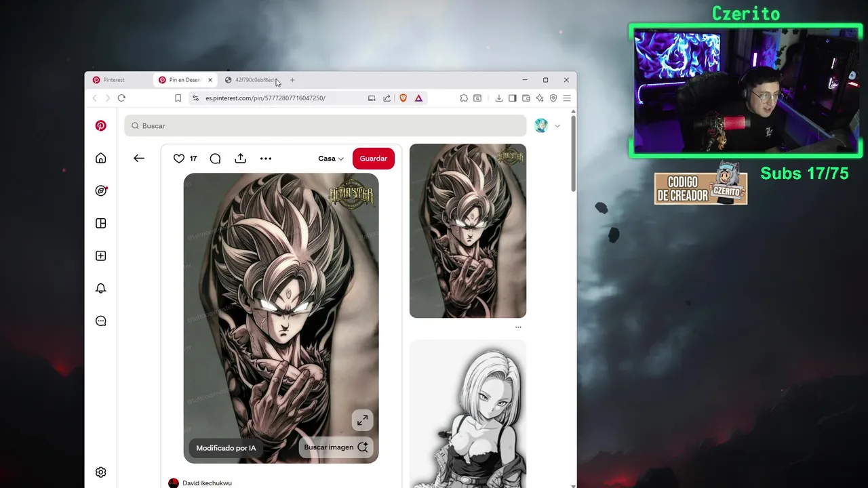The width and height of the screenshot is (868, 488).
Task: Click the Create plus icon in sidebar
Action: (100, 256)
